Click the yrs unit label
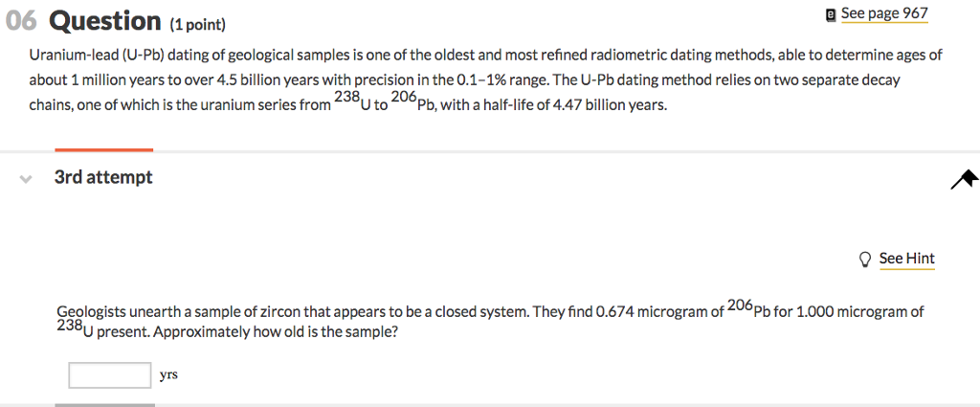 [x=168, y=375]
